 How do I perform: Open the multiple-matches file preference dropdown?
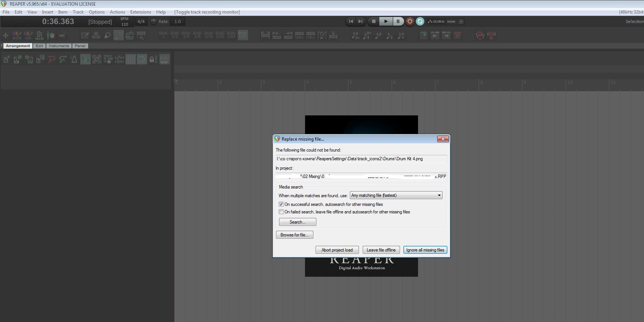tap(396, 195)
